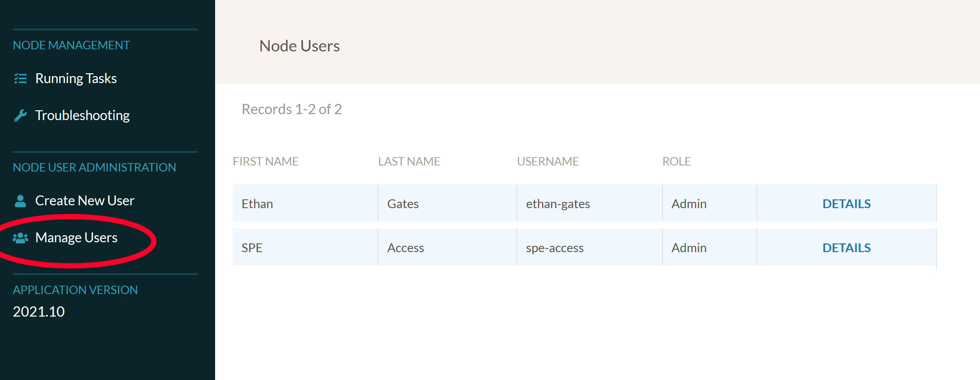Select the first name cell 'Ethan'
Viewport: 980px width, 380px height.
pos(305,203)
